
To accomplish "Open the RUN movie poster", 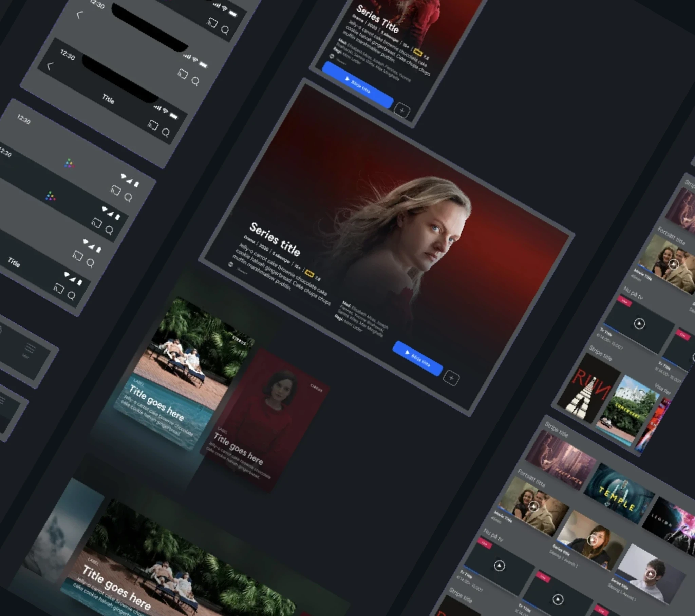I will click(x=588, y=388).
